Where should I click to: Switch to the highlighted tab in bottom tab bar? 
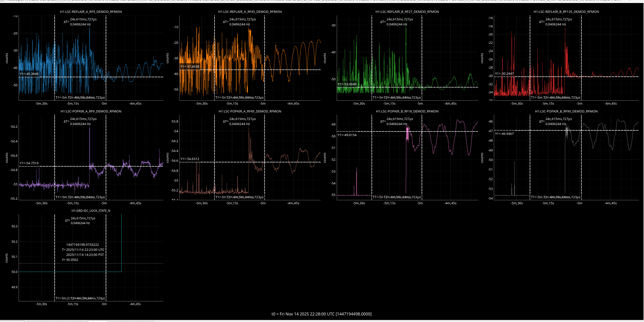97,321
